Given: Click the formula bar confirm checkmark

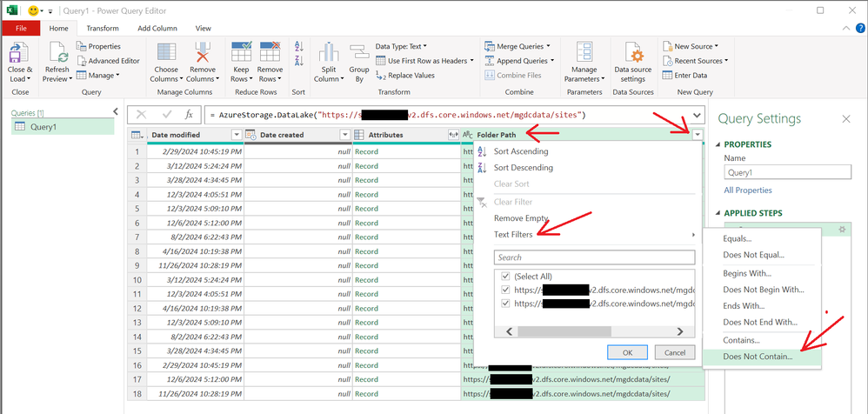Looking at the screenshot, I should [167, 115].
